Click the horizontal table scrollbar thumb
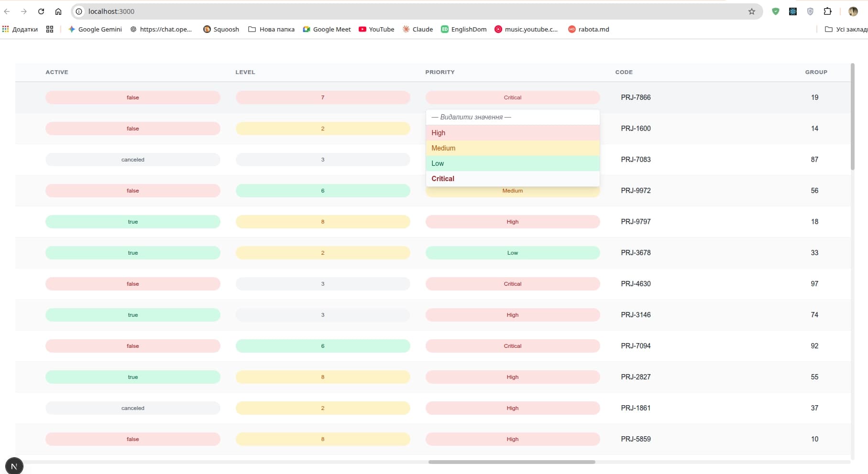This screenshot has width=868, height=474. 512,462
